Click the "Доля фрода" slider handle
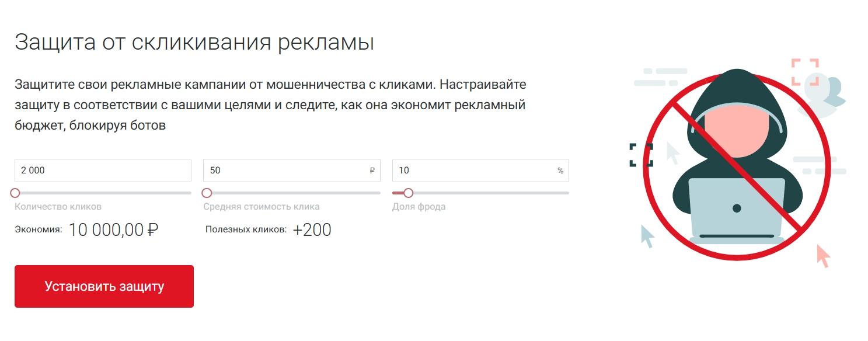This screenshot has width=868, height=341. (408, 193)
